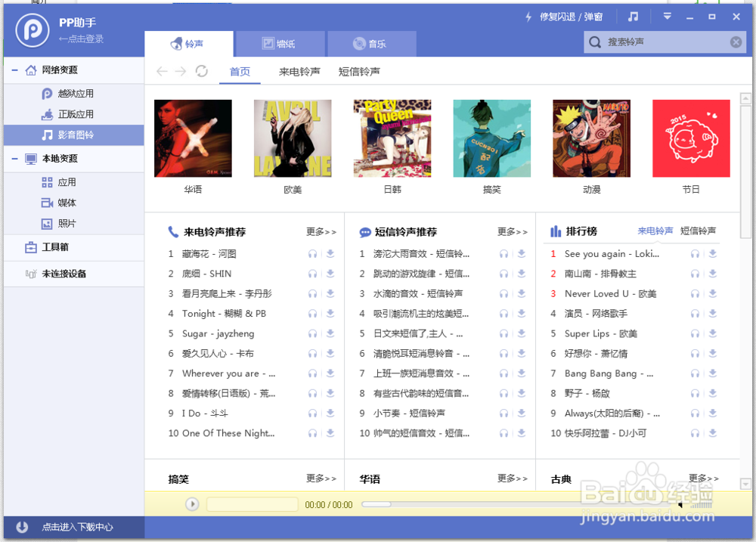Image resolution: width=756 pixels, height=542 pixels.
Task: Switch to the 墙纸 tab
Action: click(279, 44)
